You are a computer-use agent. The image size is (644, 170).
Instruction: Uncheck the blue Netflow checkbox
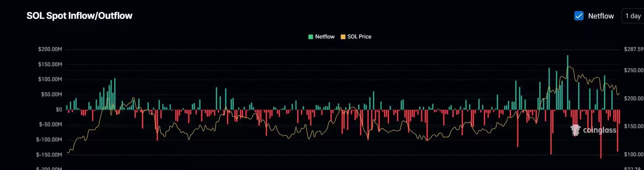click(579, 16)
